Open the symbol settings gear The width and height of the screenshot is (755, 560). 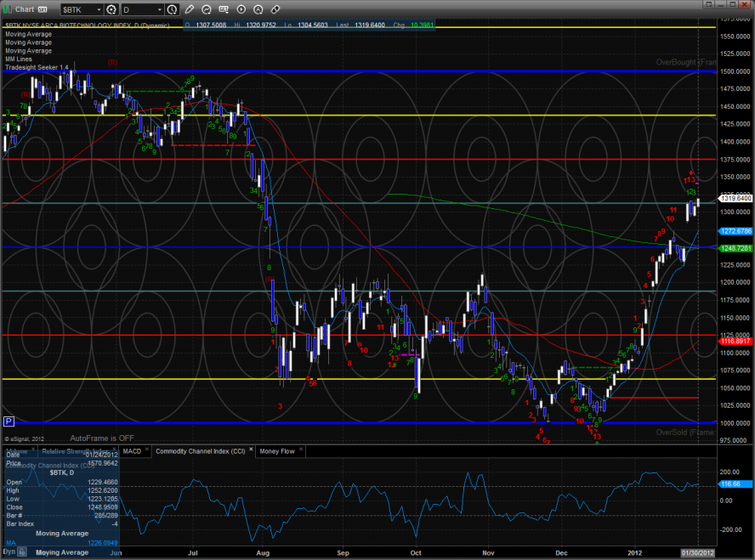pyautogui.click(x=111, y=9)
